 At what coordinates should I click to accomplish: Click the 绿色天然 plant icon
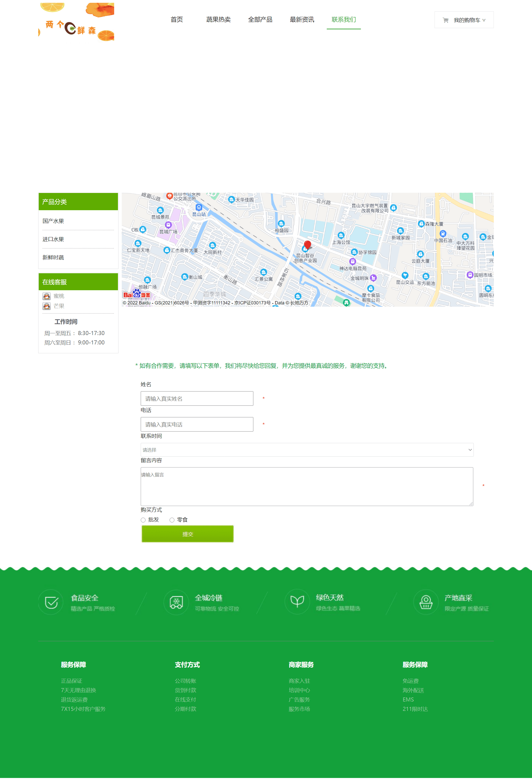(x=297, y=602)
